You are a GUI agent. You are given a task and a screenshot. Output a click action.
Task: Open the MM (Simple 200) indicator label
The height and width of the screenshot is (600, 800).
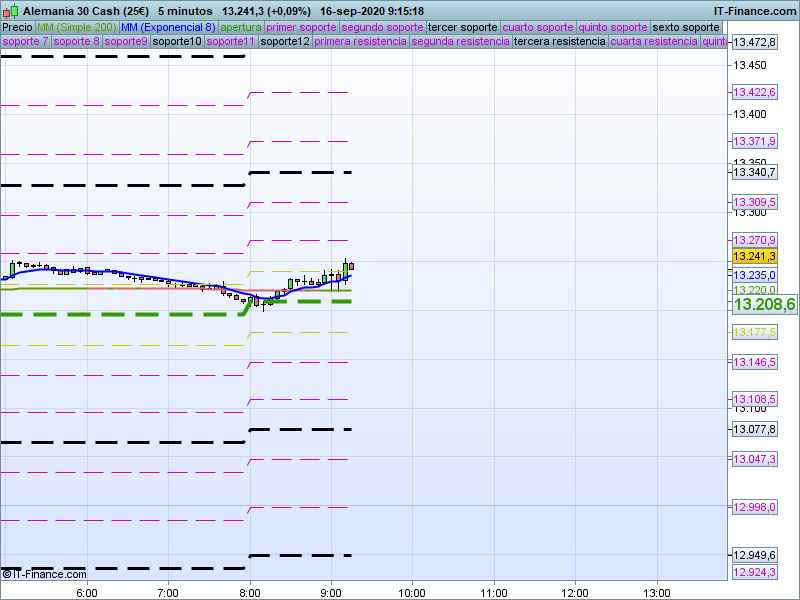point(77,27)
